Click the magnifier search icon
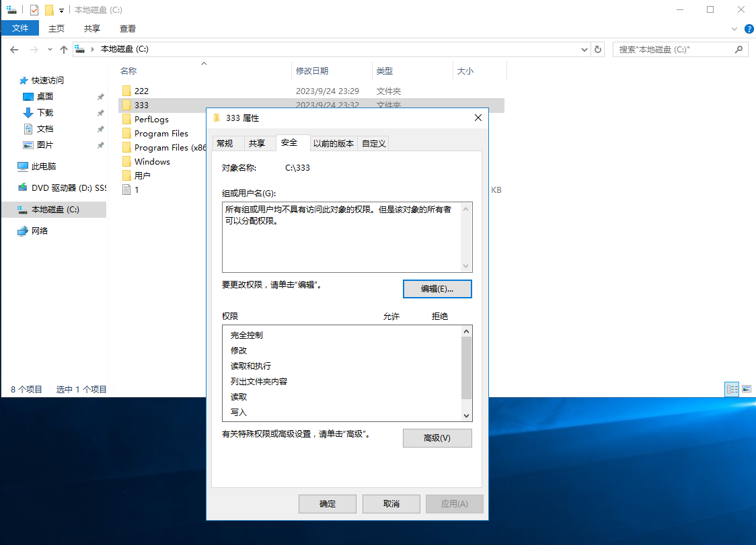 pos(739,49)
